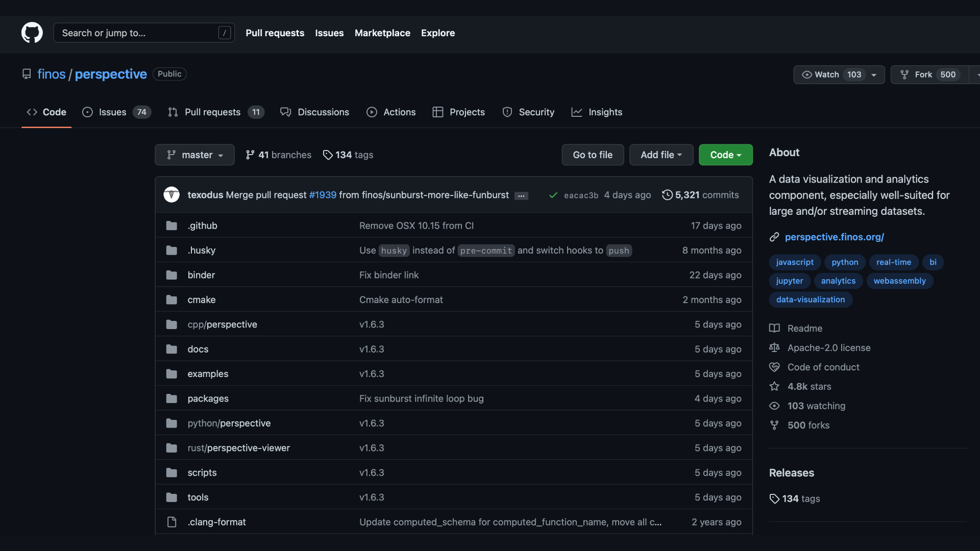Open the rust/perspective-viewer folder
The image size is (980, 551).
[x=238, y=448]
